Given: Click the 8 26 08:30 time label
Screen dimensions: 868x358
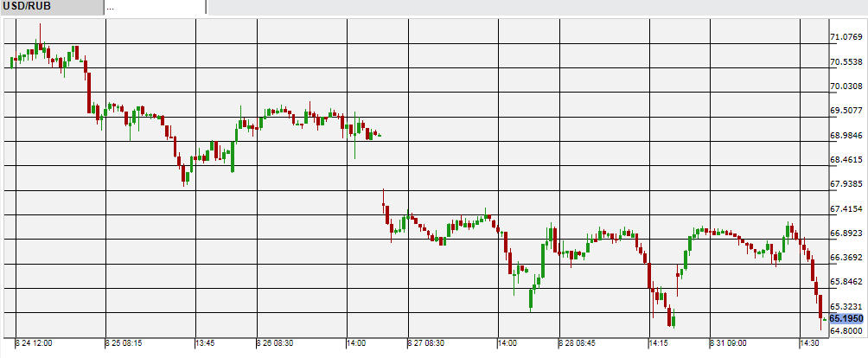Looking at the screenshot, I should [x=276, y=343].
